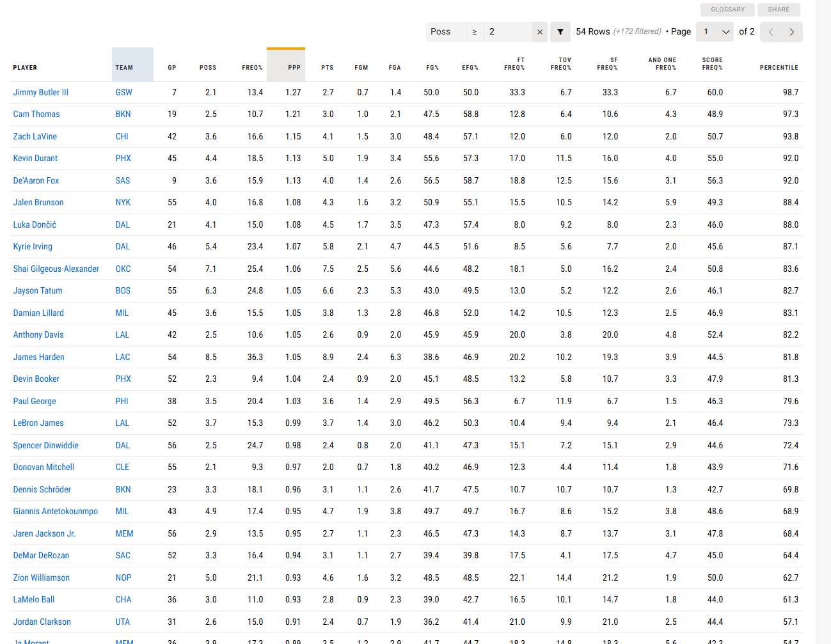Open Zach LaVine player link
The image size is (831, 644).
(x=35, y=137)
